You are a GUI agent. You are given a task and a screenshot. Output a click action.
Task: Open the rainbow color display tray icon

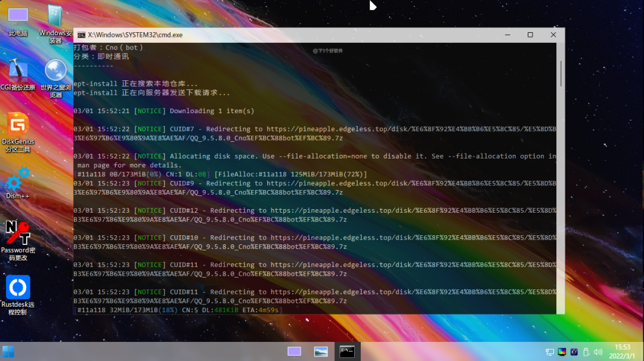pyautogui.click(x=562, y=352)
